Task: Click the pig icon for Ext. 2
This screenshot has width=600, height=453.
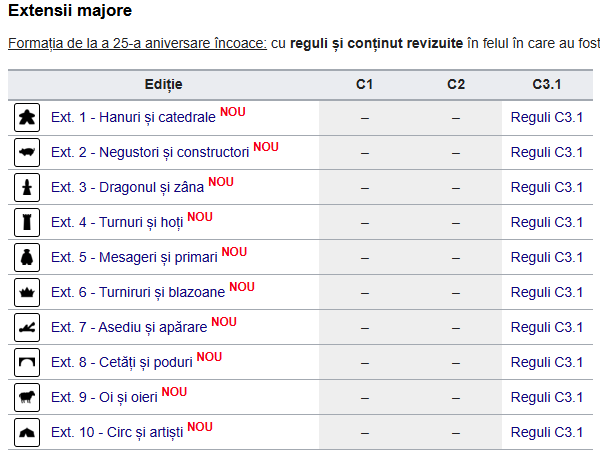Action: coord(27,152)
